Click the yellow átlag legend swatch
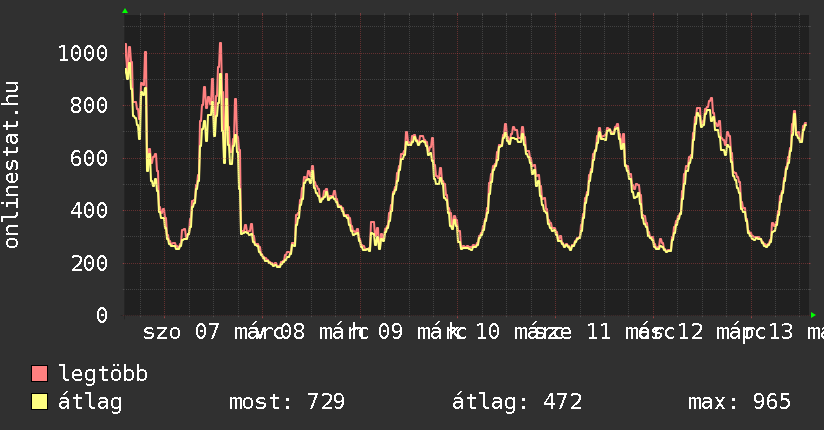Viewport: 824px width, 430px height. click(40, 402)
